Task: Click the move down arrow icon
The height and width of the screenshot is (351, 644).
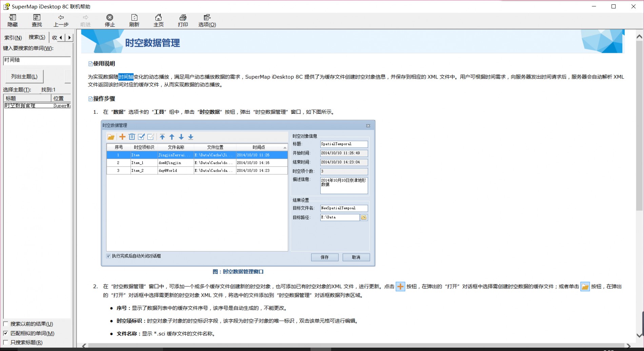Action: pos(181,137)
